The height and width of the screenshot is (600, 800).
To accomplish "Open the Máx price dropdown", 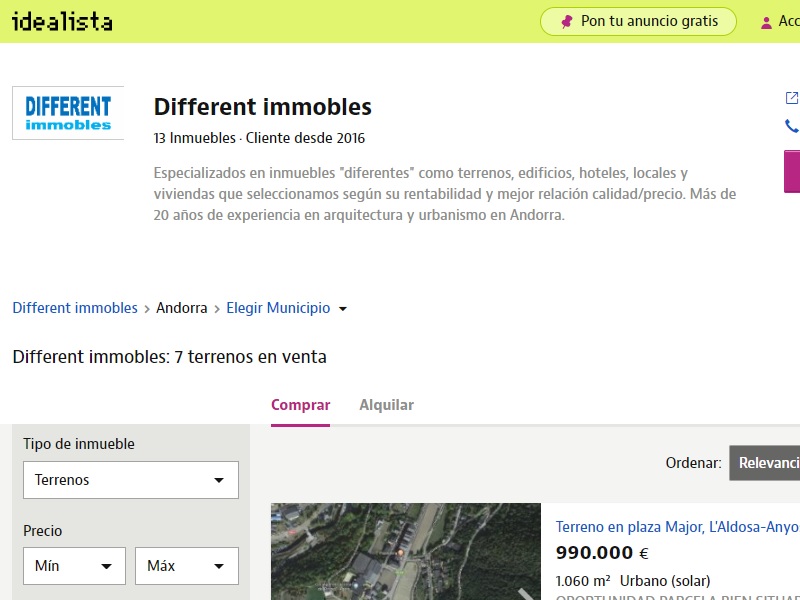I will (x=187, y=566).
